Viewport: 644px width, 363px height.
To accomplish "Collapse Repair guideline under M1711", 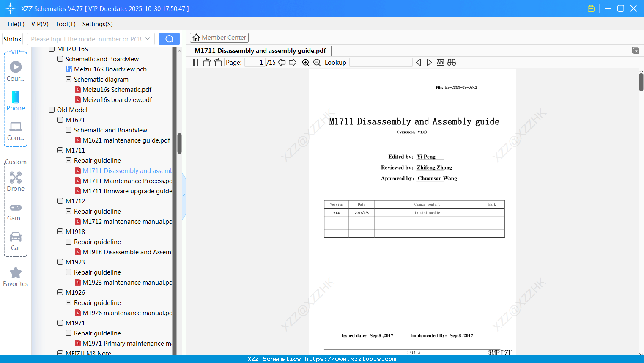I will pos(69,160).
